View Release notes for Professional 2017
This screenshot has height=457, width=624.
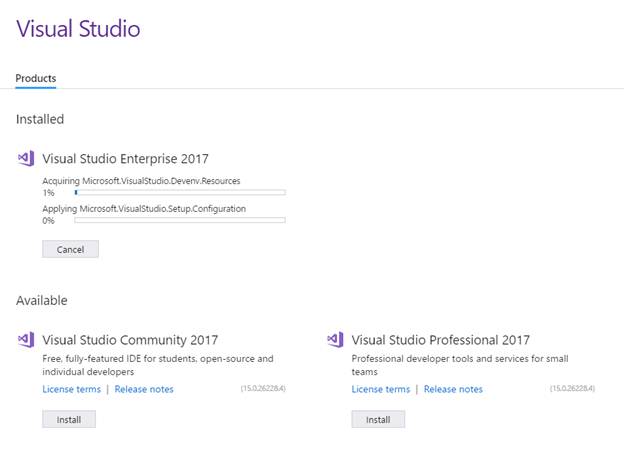453,389
